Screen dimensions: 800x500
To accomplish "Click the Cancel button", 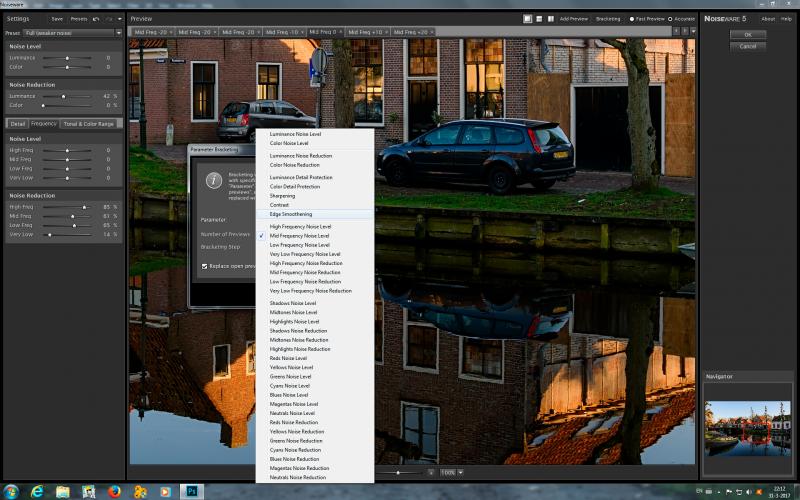I will pos(747,46).
